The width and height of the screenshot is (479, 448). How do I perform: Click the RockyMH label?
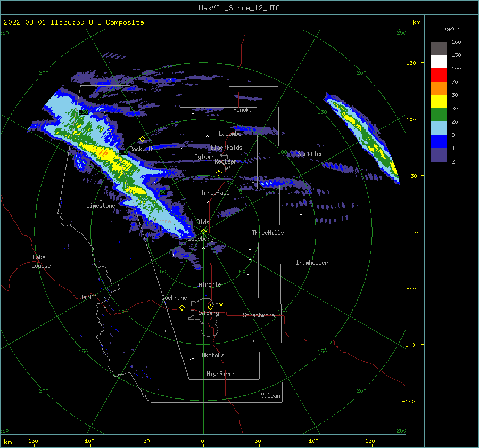[141, 149]
